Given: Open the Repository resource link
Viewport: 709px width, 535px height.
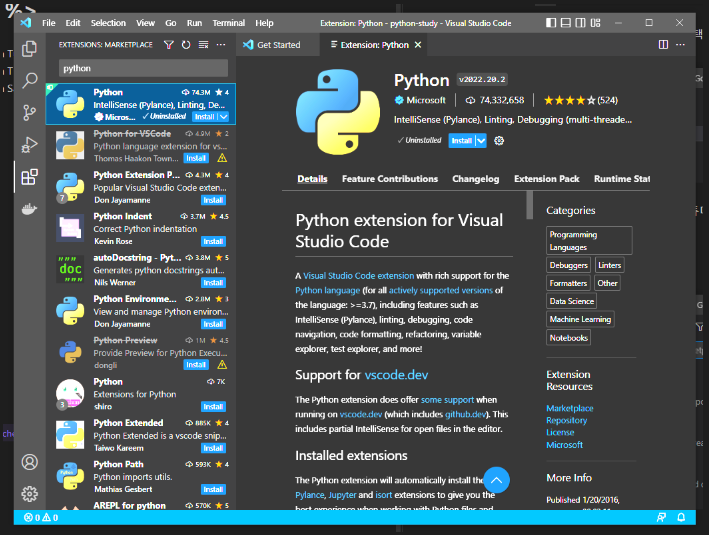Looking at the screenshot, I should (567, 421).
